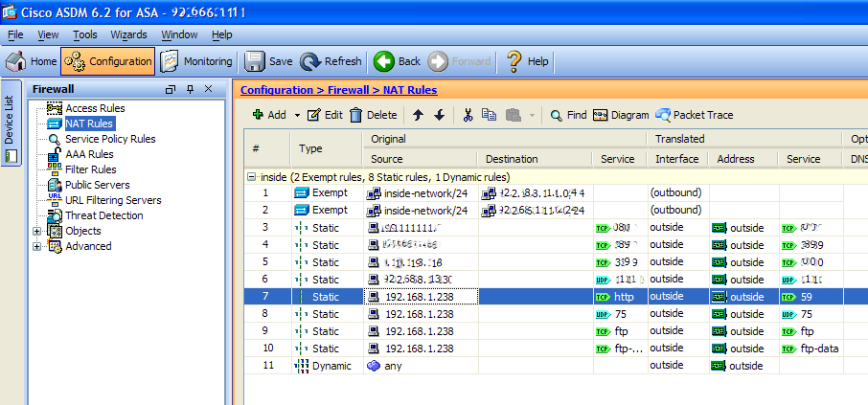This screenshot has height=405, width=868.
Task: Expand the Objects tree node
Action: 37,232
